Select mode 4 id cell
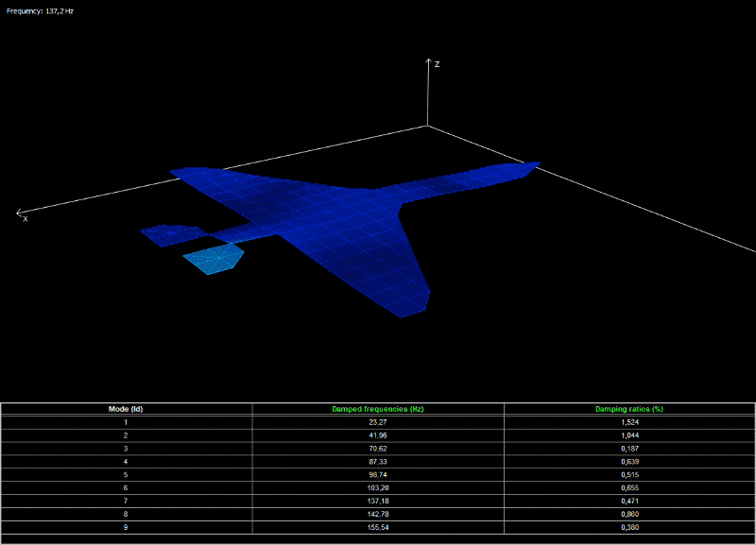756x545 pixels. click(126, 462)
